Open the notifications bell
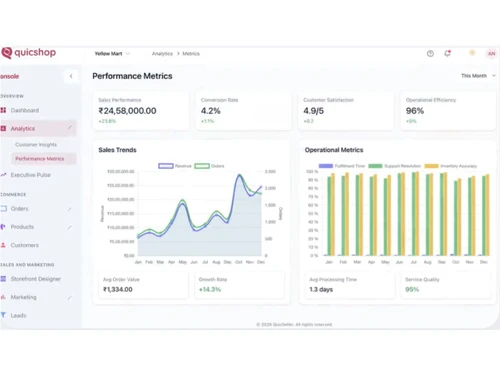The height and width of the screenshot is (375, 500). tap(448, 53)
